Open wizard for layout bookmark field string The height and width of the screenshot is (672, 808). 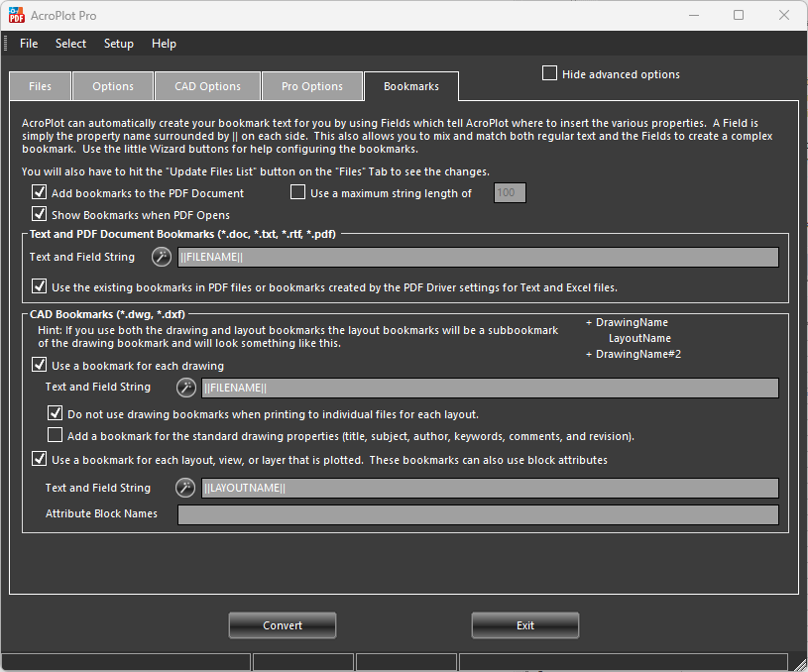pyautogui.click(x=185, y=488)
